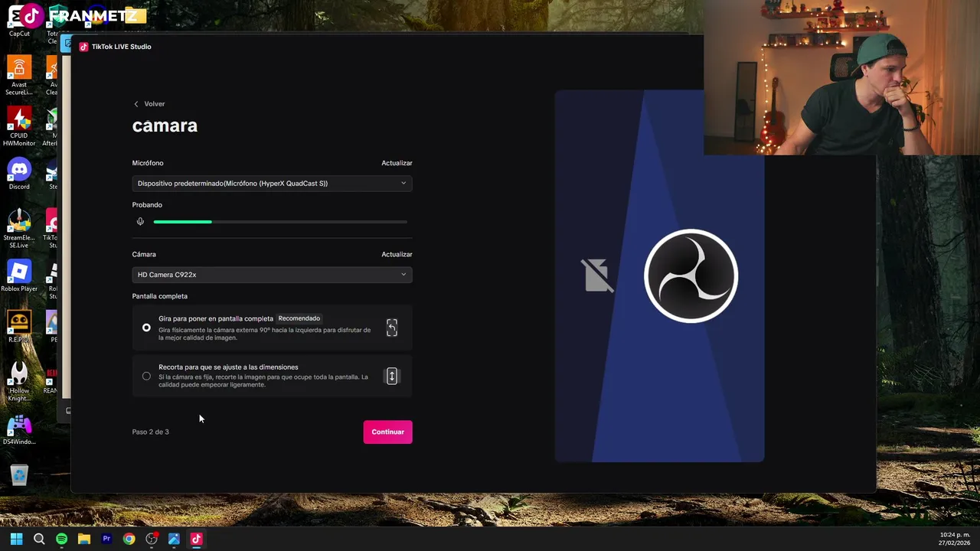Click TikTok LIVE Studio taskbar icon
The image size is (980, 551).
click(196, 539)
